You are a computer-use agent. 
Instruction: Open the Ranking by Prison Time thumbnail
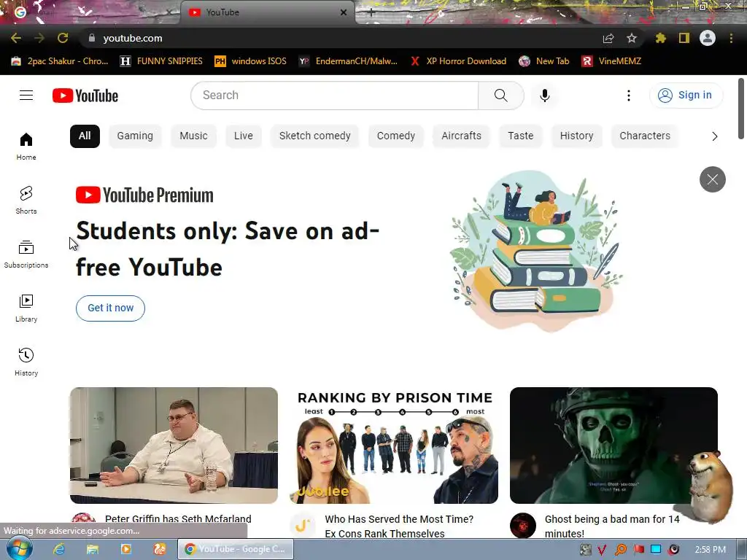point(394,446)
